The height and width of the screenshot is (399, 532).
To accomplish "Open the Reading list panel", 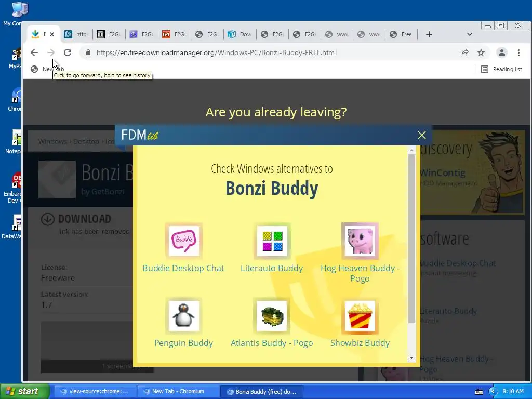I will tap(501, 69).
